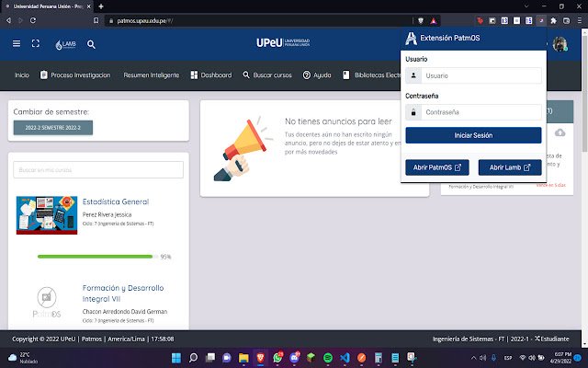Open the weather widget 22°C Nublado
The height and width of the screenshot is (368, 588).
[23, 358]
